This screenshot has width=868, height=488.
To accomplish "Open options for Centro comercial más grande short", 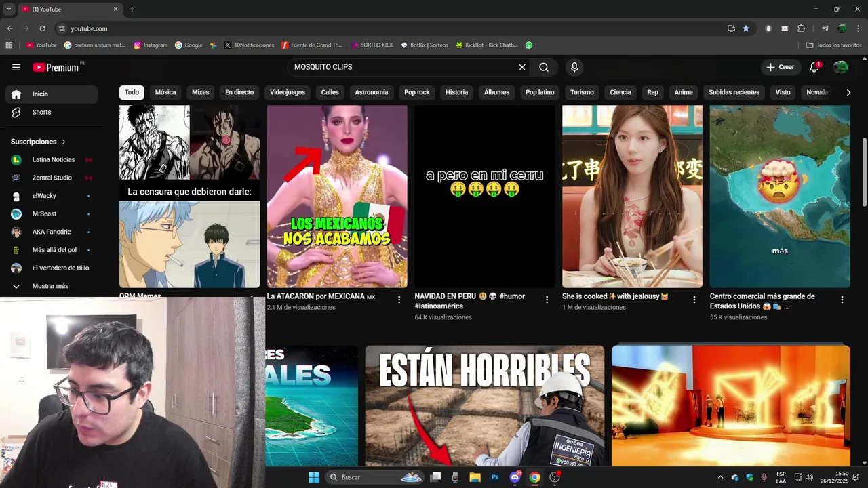I will [842, 300].
